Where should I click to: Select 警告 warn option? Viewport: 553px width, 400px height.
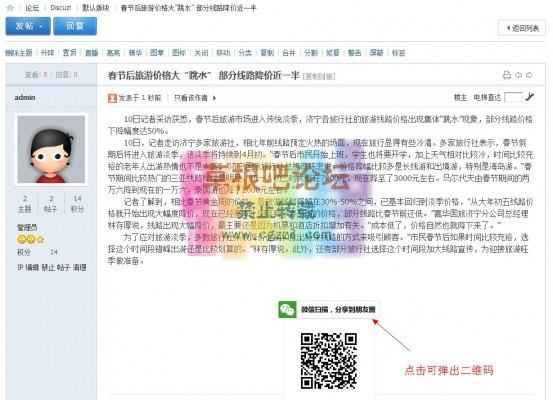coord(354,53)
